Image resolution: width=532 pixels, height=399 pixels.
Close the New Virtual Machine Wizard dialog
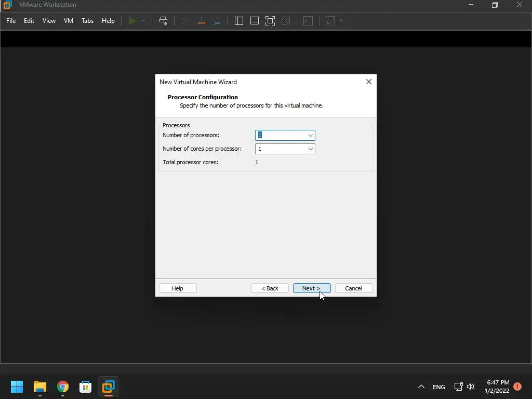pos(369,82)
